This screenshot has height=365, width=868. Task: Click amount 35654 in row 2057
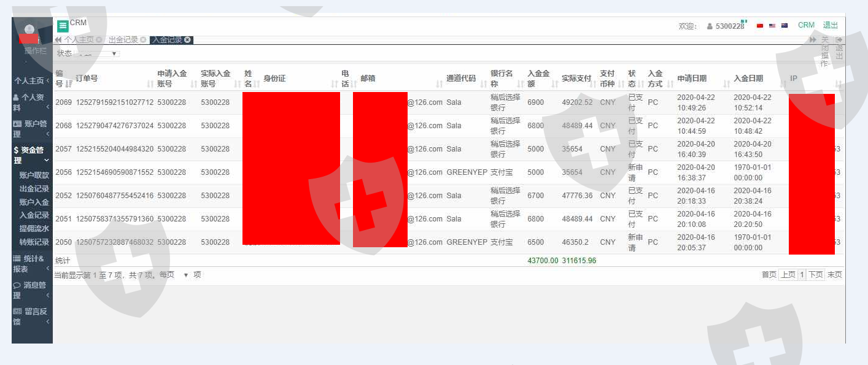tap(572, 149)
